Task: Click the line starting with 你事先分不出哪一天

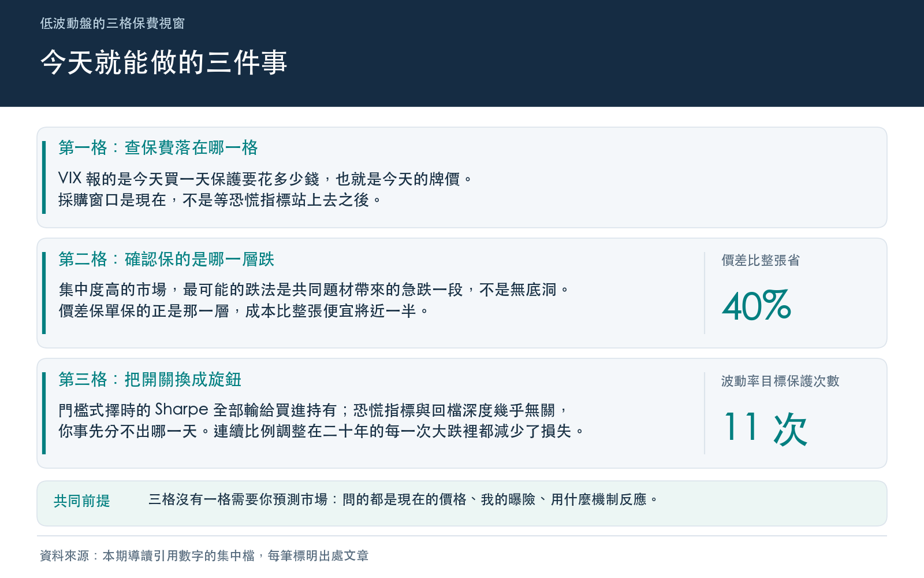Action: (322, 431)
